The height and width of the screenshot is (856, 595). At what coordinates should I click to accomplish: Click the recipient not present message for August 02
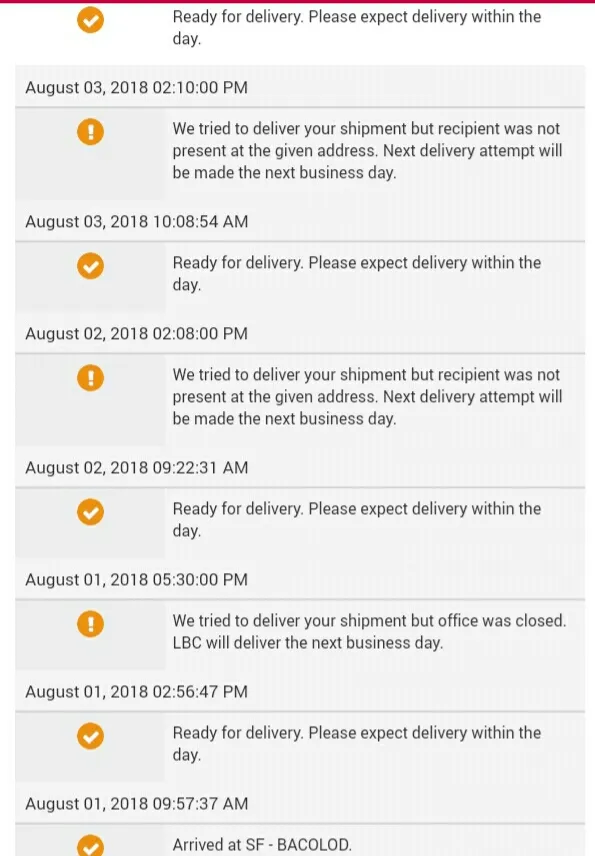click(367, 397)
